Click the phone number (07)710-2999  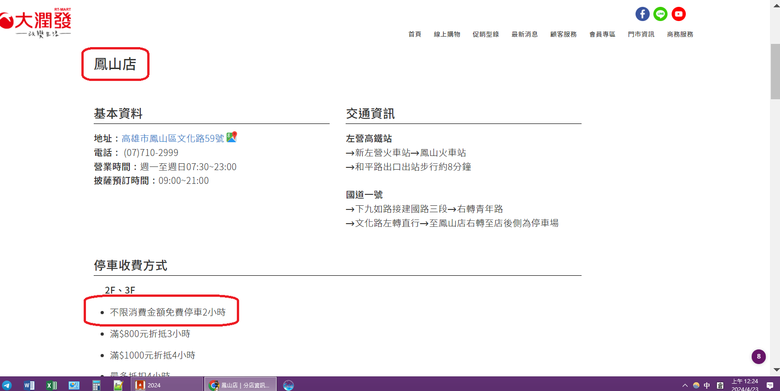151,153
